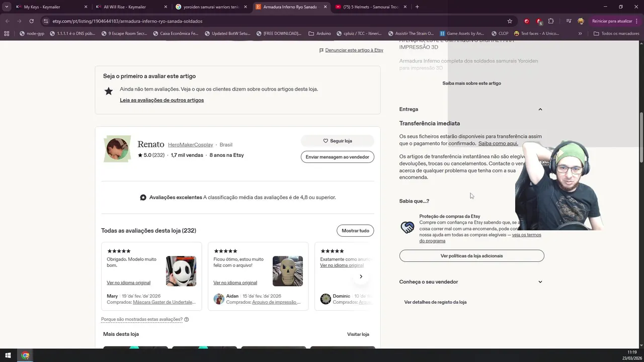Click the page vertical scrollbar thumb
The height and width of the screenshot is (362, 644).
641,137
